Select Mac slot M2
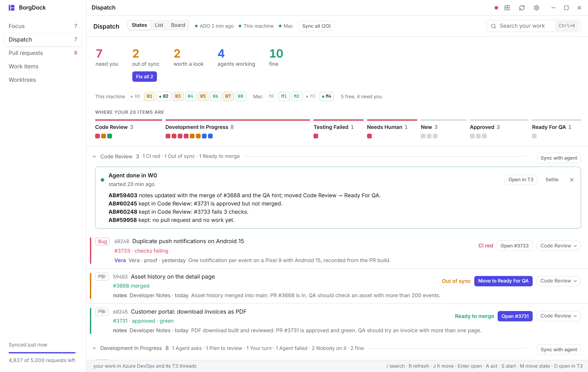 [296, 96]
